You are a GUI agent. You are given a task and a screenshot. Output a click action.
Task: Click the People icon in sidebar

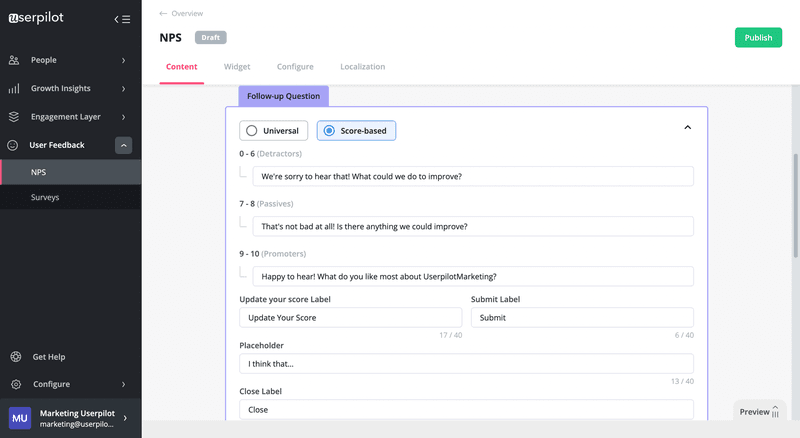(14, 60)
